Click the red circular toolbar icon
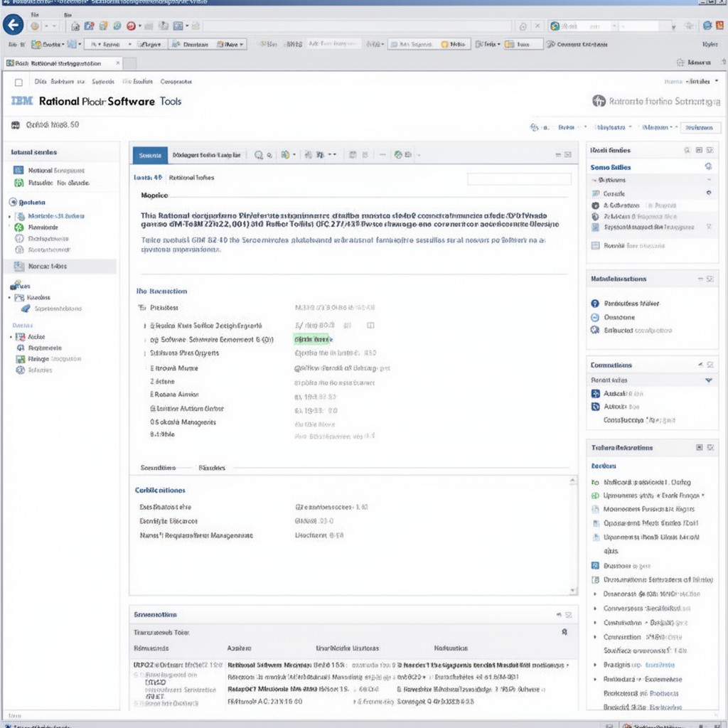728x728 pixels. point(131,26)
